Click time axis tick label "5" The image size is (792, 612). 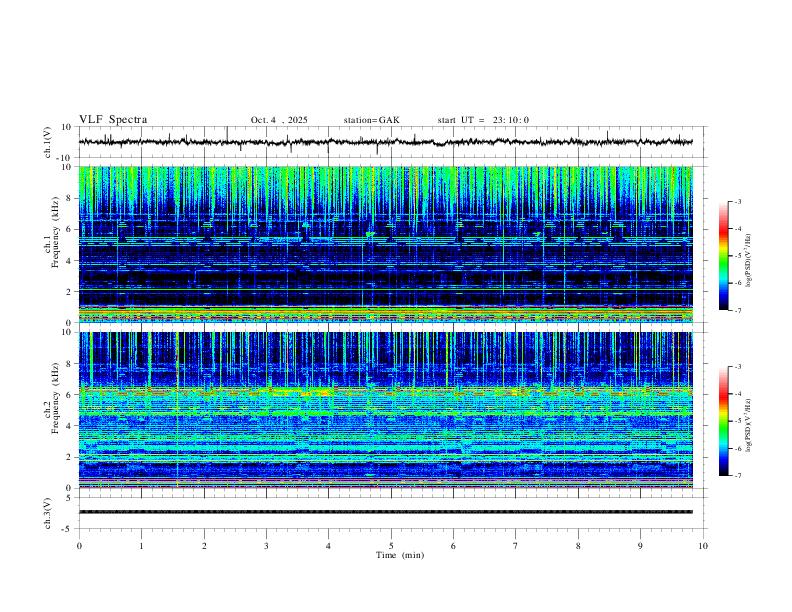click(x=391, y=546)
